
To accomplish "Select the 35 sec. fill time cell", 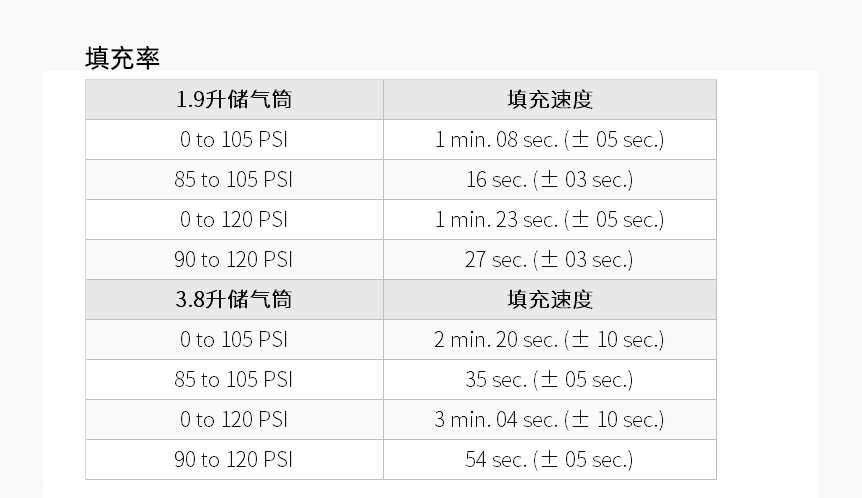I will [x=550, y=380].
